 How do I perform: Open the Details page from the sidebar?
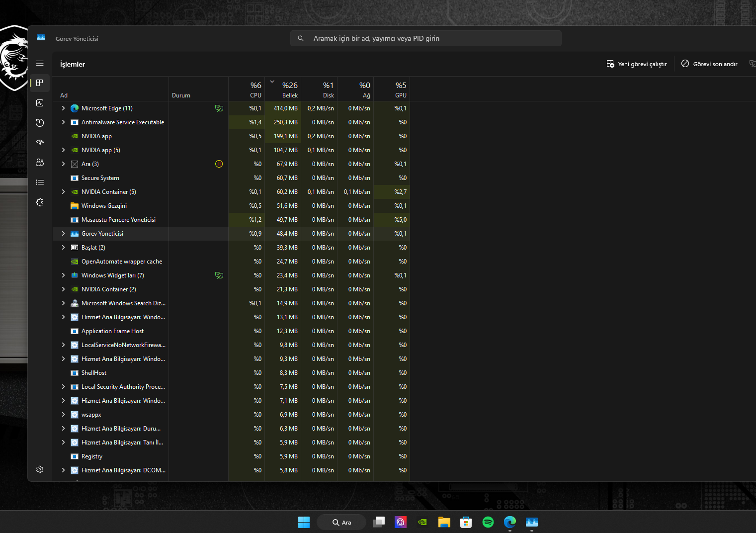40,182
